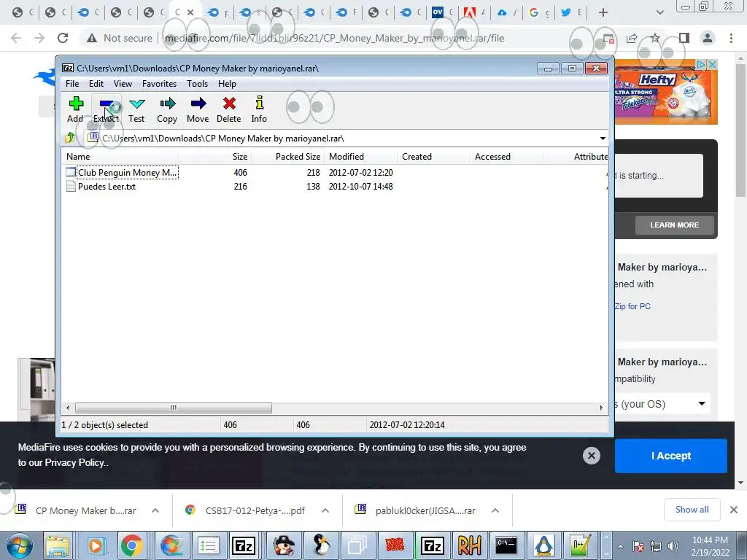Close the Chrome downloads bar
This screenshot has height=560, width=747.
pos(734,510)
